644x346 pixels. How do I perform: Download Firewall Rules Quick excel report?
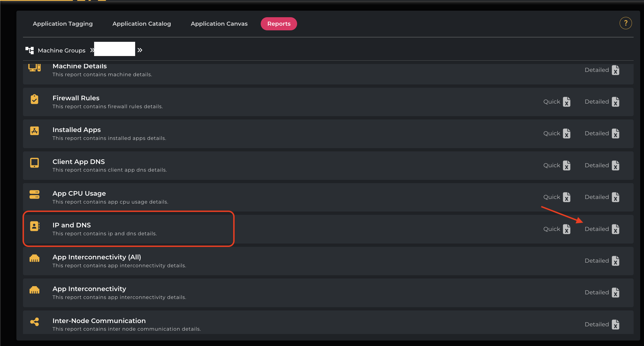coord(567,102)
